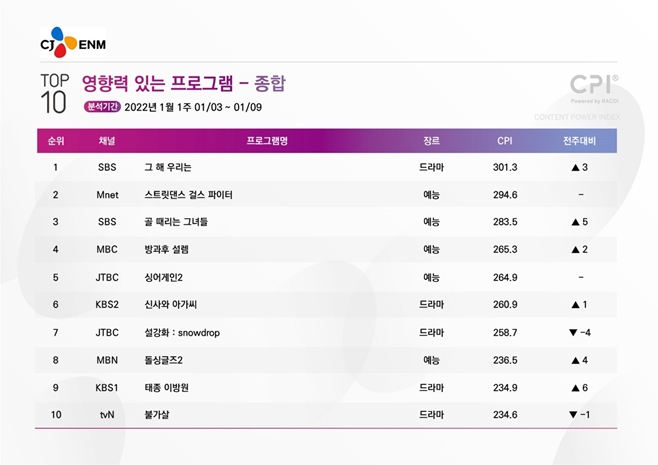The width and height of the screenshot is (658, 465).
Task: Click the up arrow for 그 해 우리는
Action: click(572, 166)
